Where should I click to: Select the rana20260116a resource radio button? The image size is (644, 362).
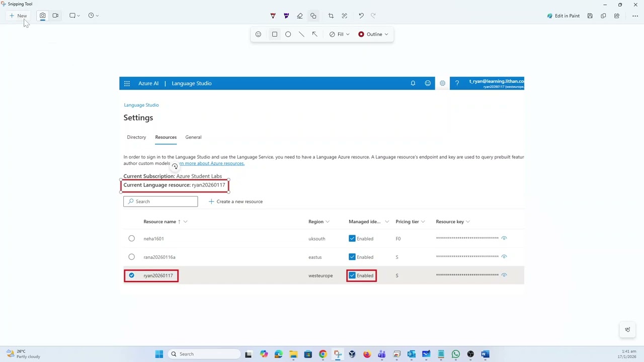(131, 257)
